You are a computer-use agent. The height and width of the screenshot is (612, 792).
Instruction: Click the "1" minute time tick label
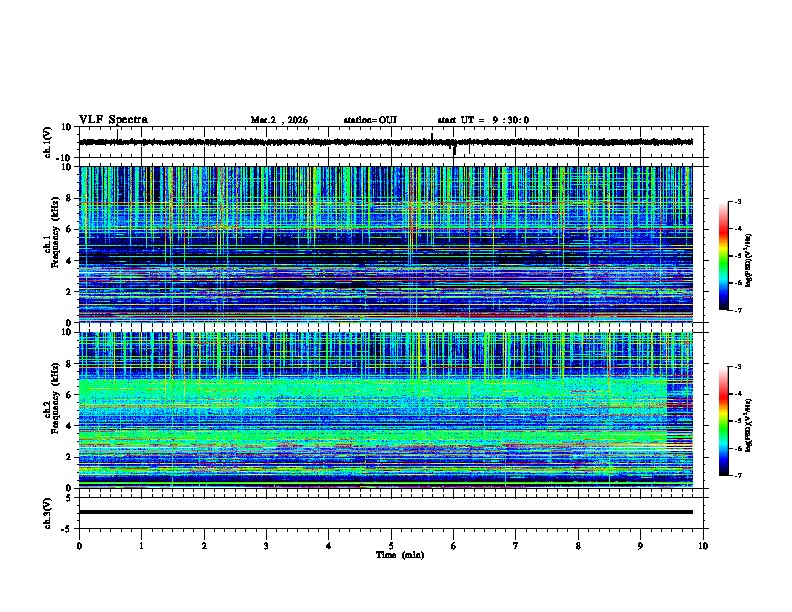click(x=141, y=546)
